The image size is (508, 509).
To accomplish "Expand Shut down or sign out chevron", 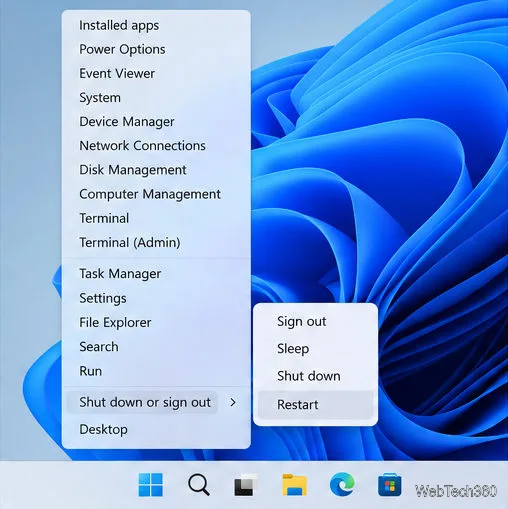I will coord(233,402).
